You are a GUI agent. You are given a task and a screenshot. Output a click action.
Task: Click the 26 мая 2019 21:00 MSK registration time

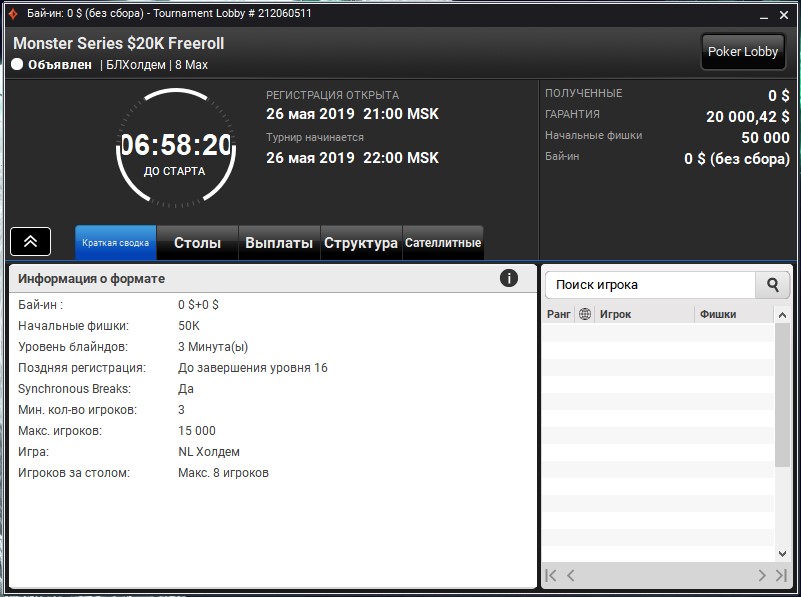coord(352,114)
